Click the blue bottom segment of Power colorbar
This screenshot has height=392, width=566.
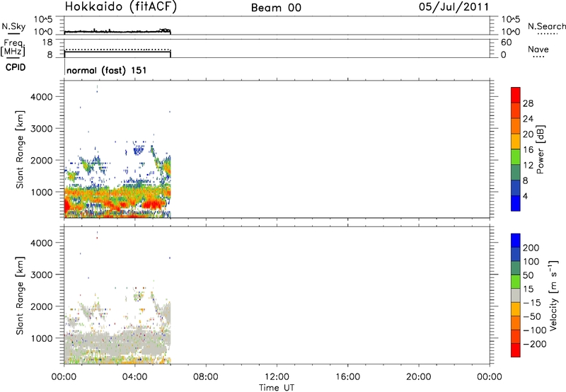(x=516, y=203)
